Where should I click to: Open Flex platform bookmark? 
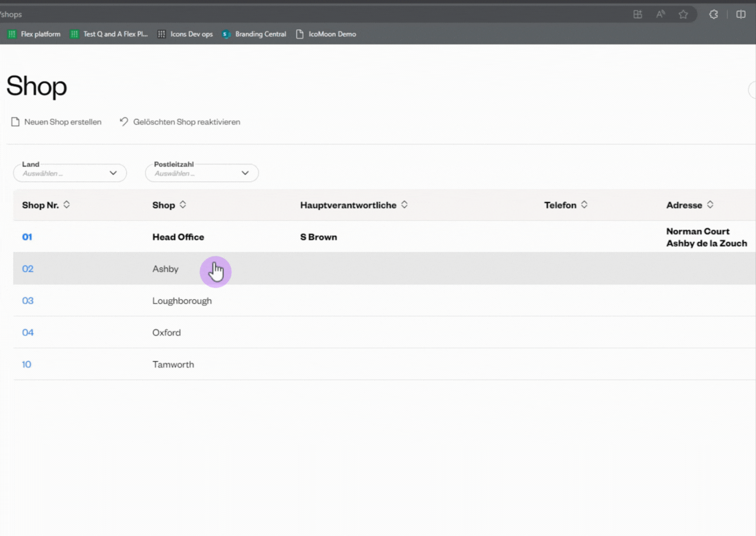(34, 34)
